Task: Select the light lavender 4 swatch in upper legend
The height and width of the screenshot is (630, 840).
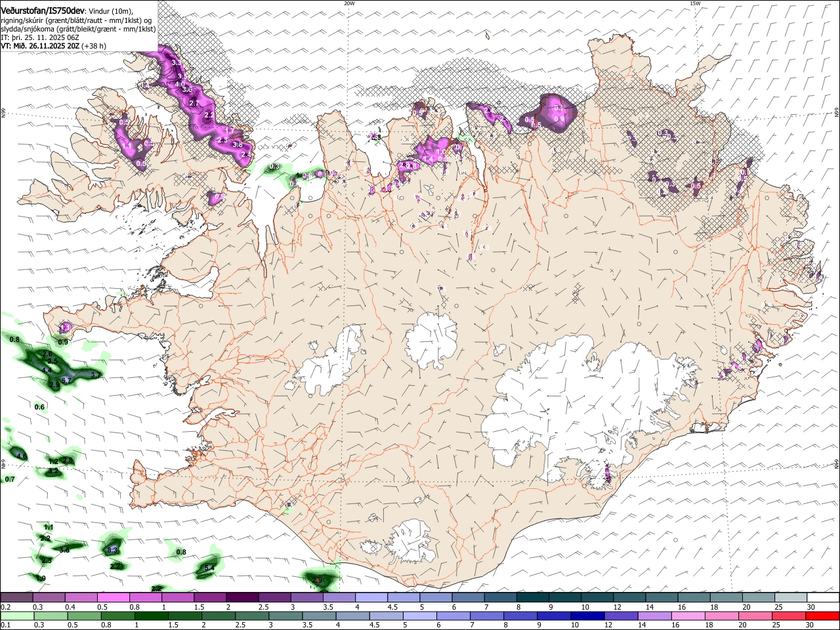Action: click(371, 598)
